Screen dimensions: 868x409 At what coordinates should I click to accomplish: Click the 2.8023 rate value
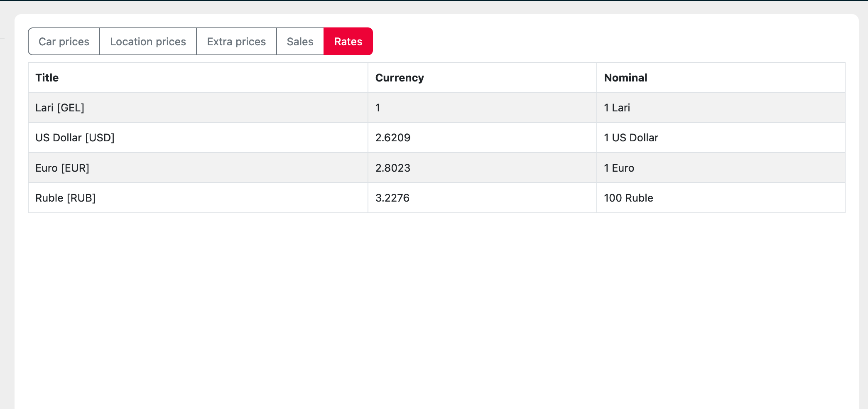[x=393, y=168]
